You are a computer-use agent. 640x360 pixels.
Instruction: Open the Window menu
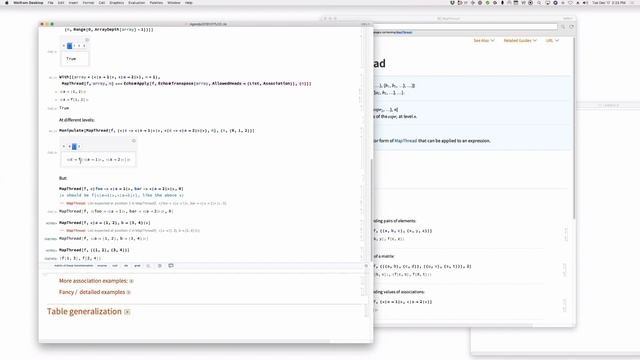point(174,3)
